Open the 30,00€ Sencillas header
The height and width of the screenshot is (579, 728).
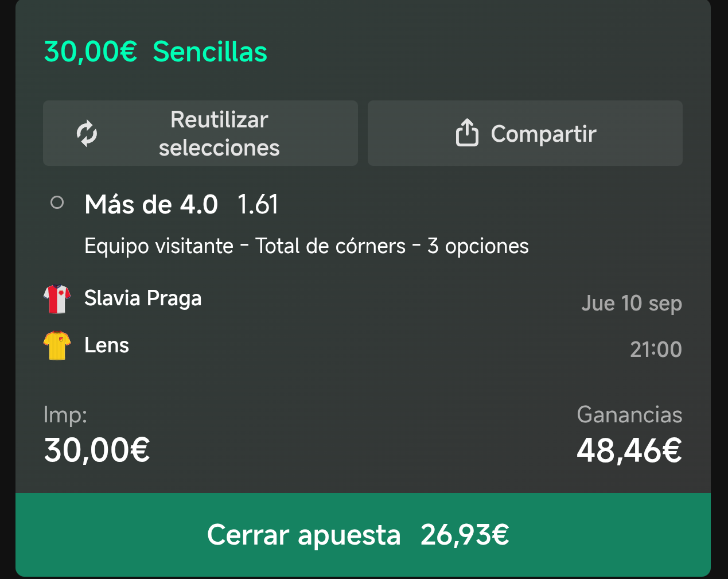click(x=155, y=52)
